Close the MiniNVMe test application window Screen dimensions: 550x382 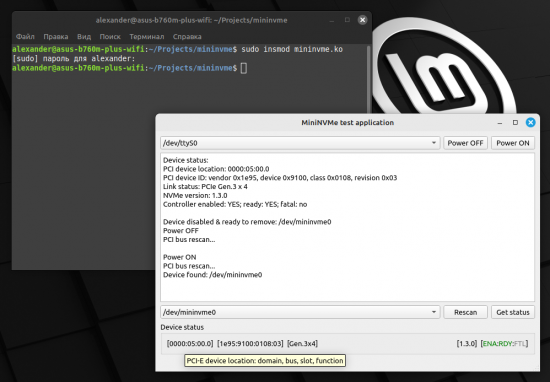[530, 122]
